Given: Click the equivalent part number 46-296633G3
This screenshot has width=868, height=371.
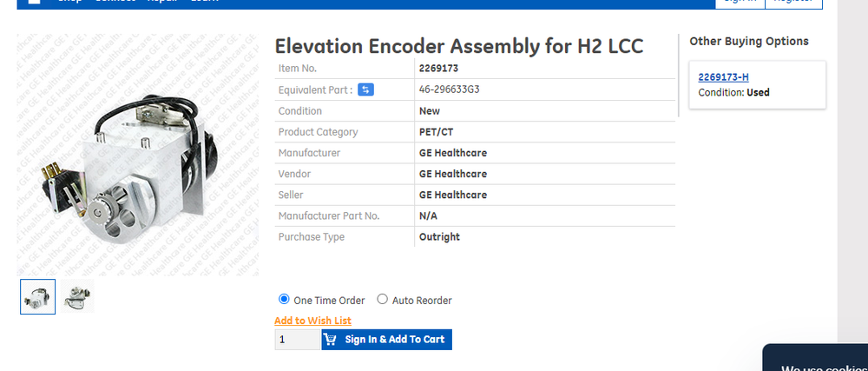Looking at the screenshot, I should [448, 89].
